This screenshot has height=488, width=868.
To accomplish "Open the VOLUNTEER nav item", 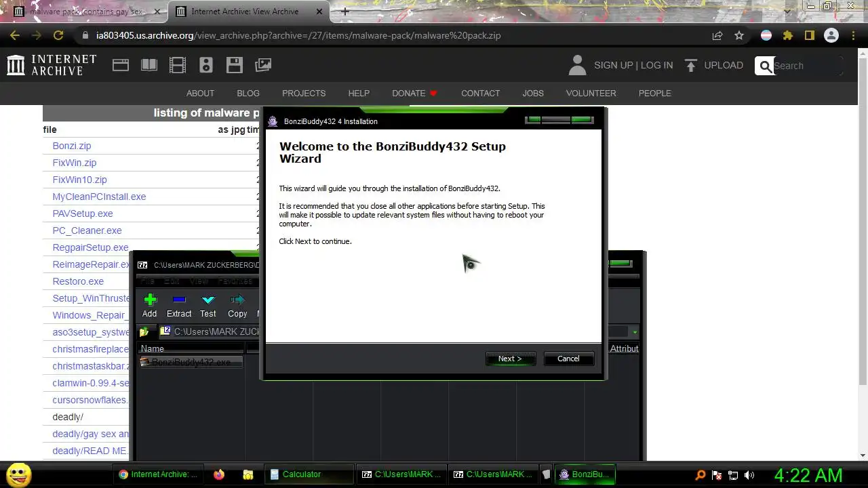I will (x=591, y=94).
